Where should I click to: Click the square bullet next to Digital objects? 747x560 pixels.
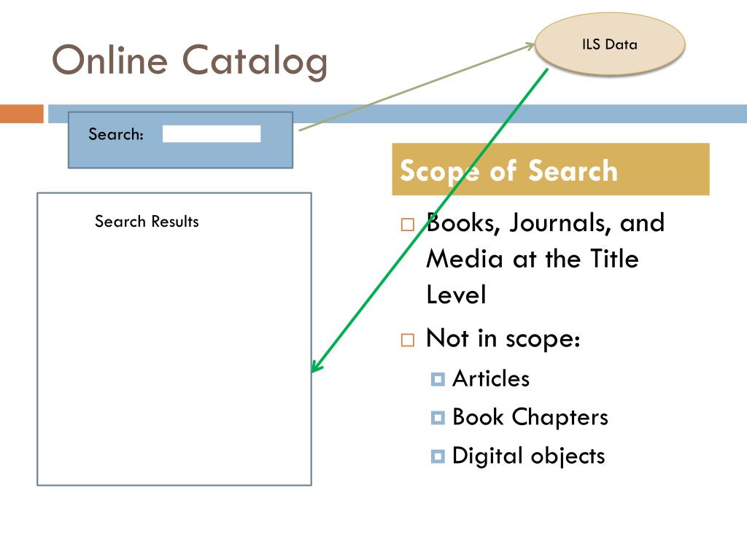[x=438, y=456]
